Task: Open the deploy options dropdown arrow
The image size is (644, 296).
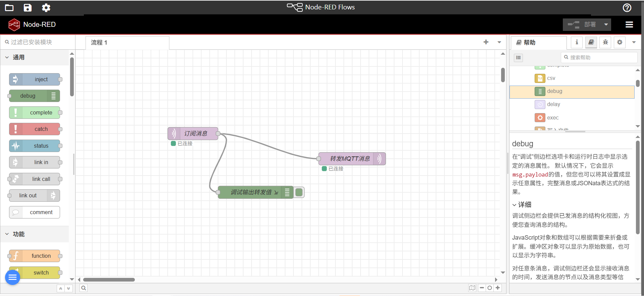Action: tap(606, 24)
